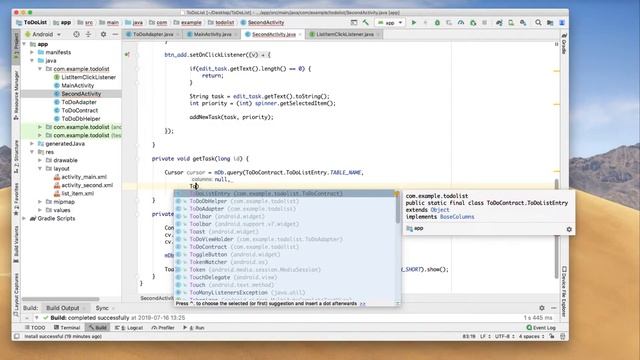Toggle Layout Captures side panel
Screen dimensions: 640x360
coord(16,294)
